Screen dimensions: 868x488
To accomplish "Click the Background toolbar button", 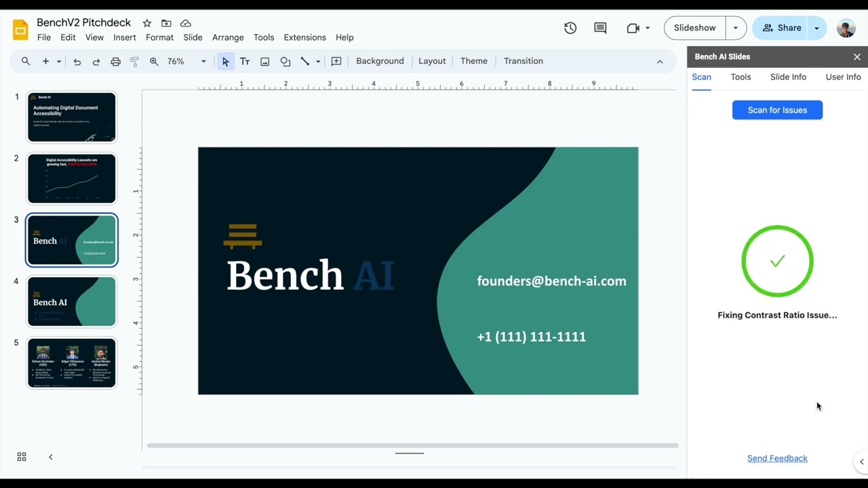I will 380,61.
